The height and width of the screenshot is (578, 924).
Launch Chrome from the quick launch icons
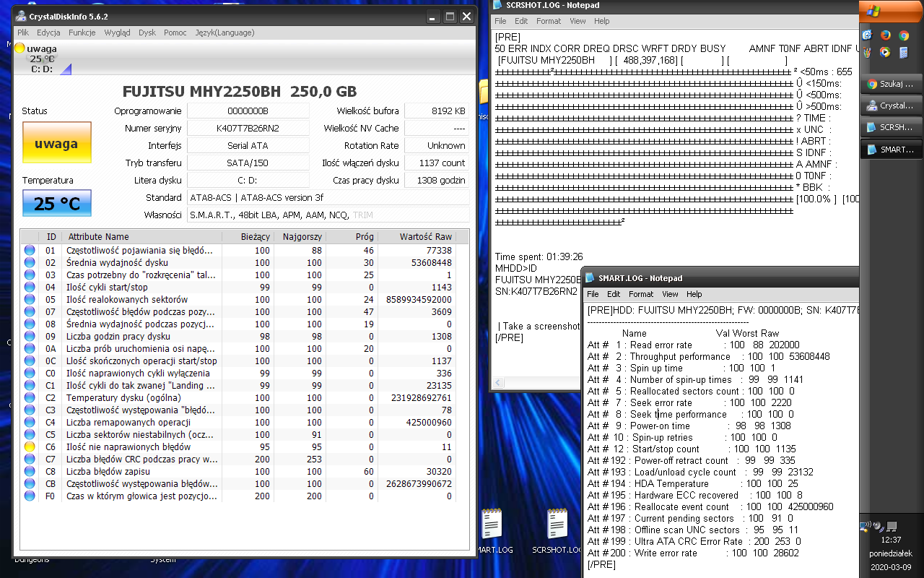[x=903, y=35]
